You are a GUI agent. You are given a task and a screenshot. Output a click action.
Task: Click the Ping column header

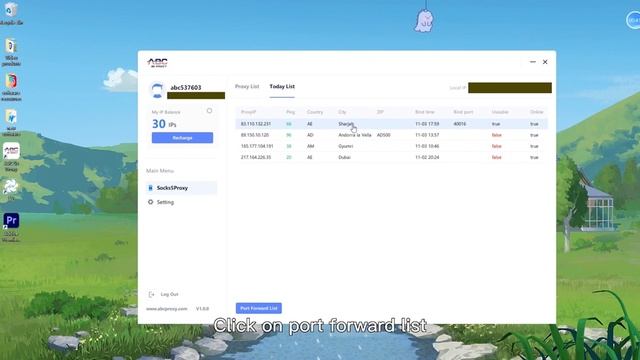click(290, 112)
